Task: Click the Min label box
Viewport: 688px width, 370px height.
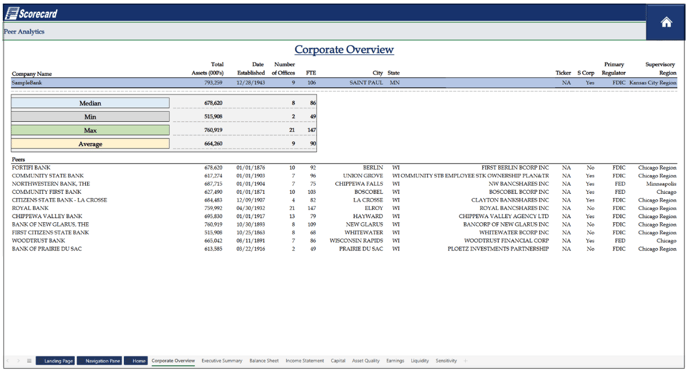Action: [90, 117]
